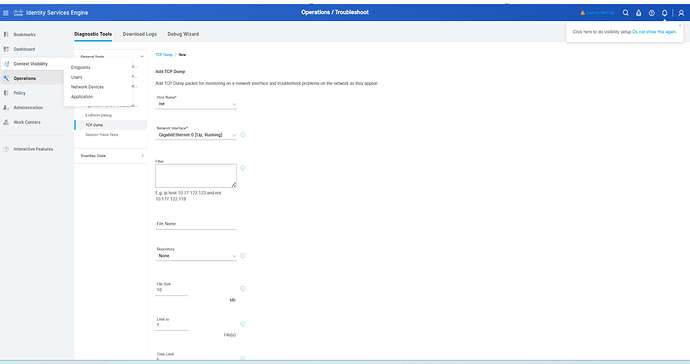The height and width of the screenshot is (364, 690).
Task: Switch to the Diagnostic Tools tab
Action: point(93,34)
